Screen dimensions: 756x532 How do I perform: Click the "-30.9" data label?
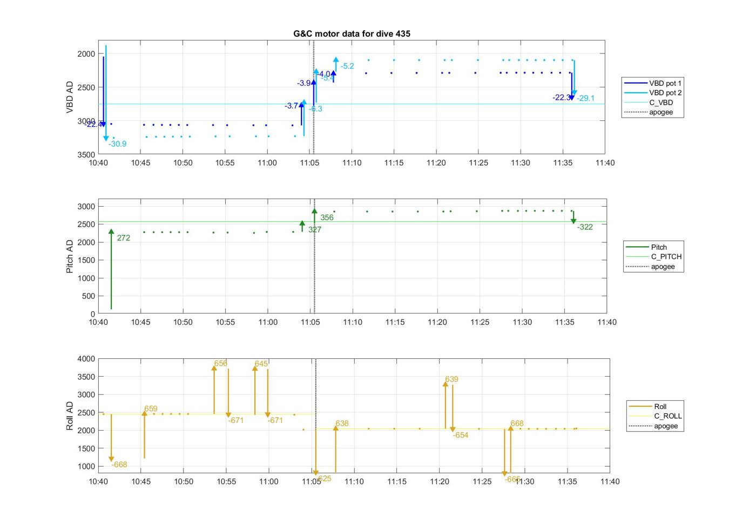click(117, 144)
